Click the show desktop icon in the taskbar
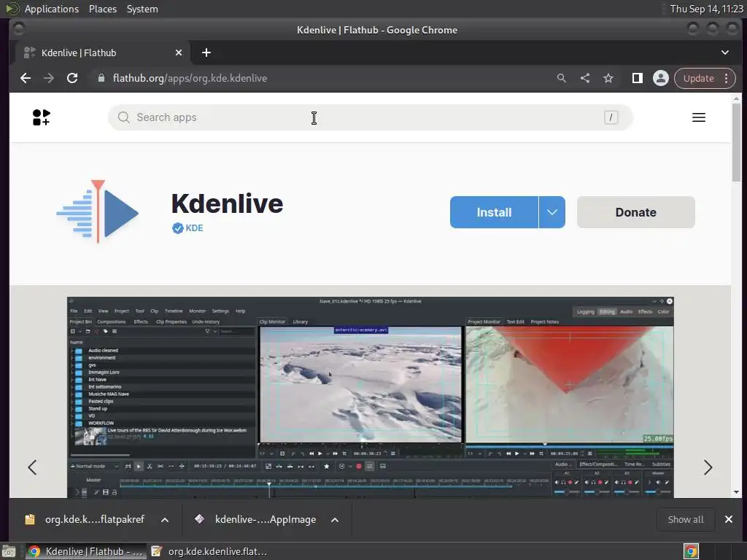Viewport: 747px width, 560px height. [8, 551]
